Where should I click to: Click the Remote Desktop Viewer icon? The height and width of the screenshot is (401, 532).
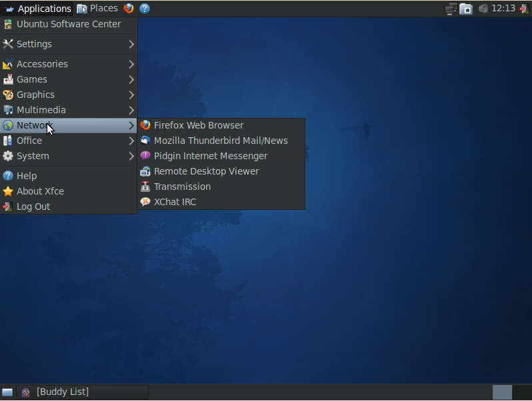(145, 171)
